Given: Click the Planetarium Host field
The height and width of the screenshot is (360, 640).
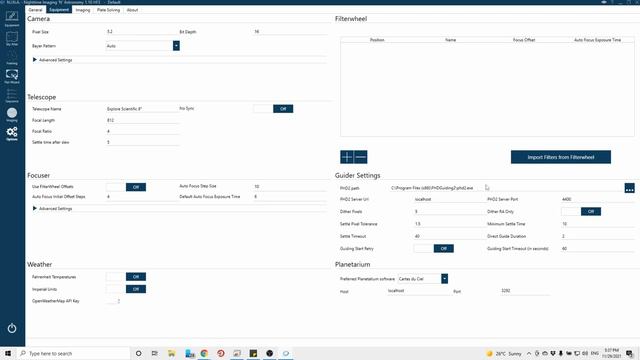Looking at the screenshot, I should [418, 291].
